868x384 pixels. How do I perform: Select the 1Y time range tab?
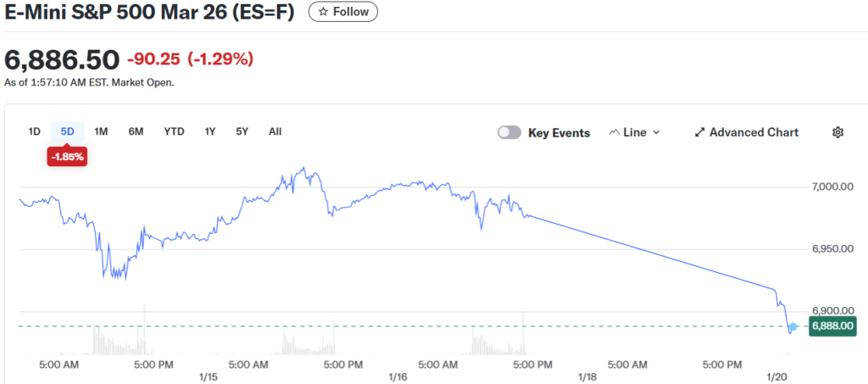(210, 131)
